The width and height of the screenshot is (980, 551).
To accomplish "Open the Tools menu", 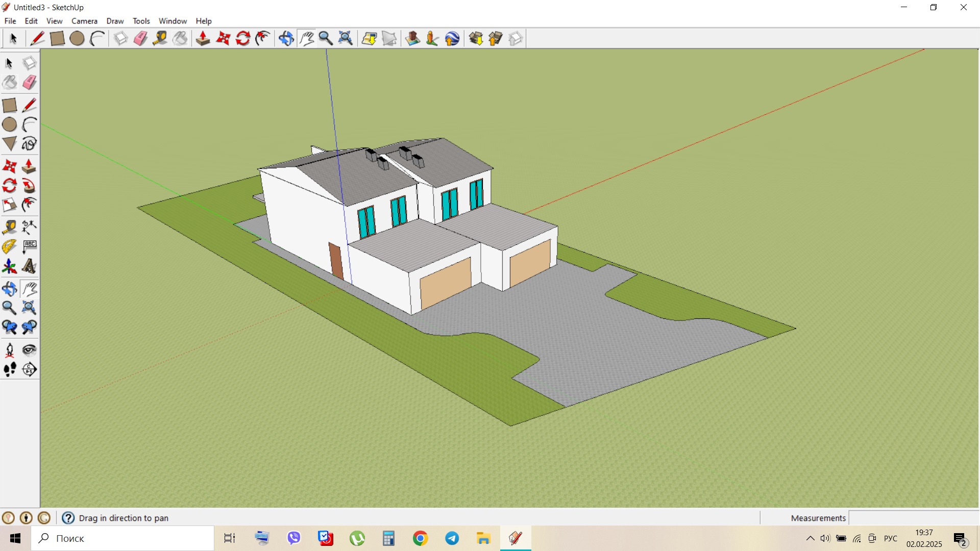I will coord(141,21).
